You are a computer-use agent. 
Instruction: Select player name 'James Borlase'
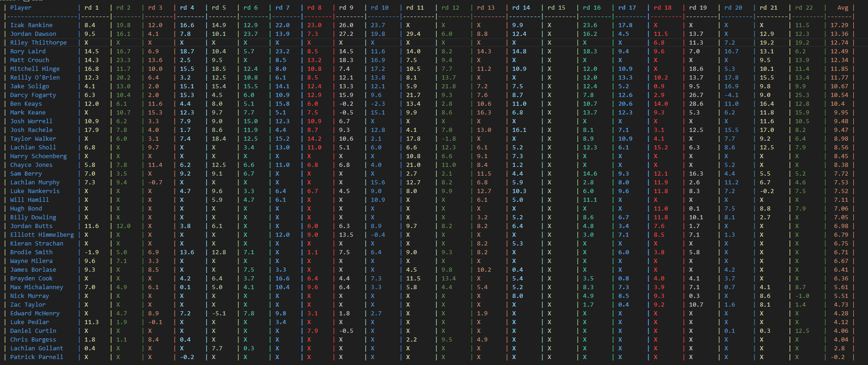tap(33, 270)
